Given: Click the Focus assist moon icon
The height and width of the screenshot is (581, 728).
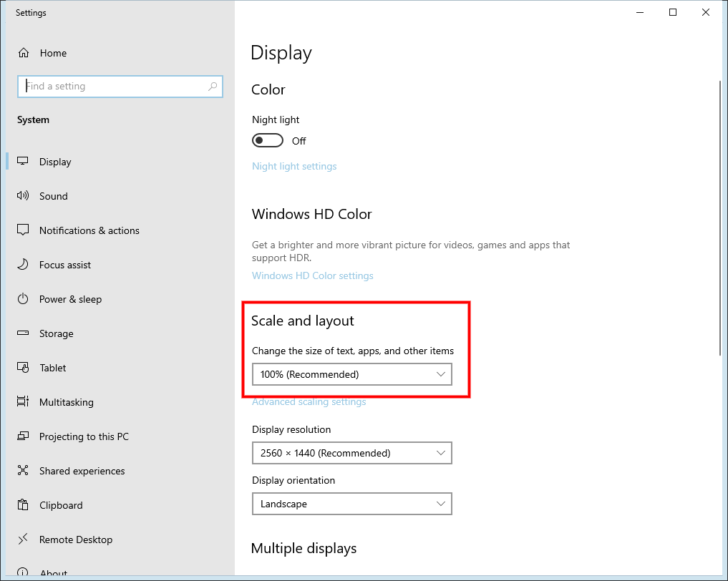Looking at the screenshot, I should pos(23,265).
